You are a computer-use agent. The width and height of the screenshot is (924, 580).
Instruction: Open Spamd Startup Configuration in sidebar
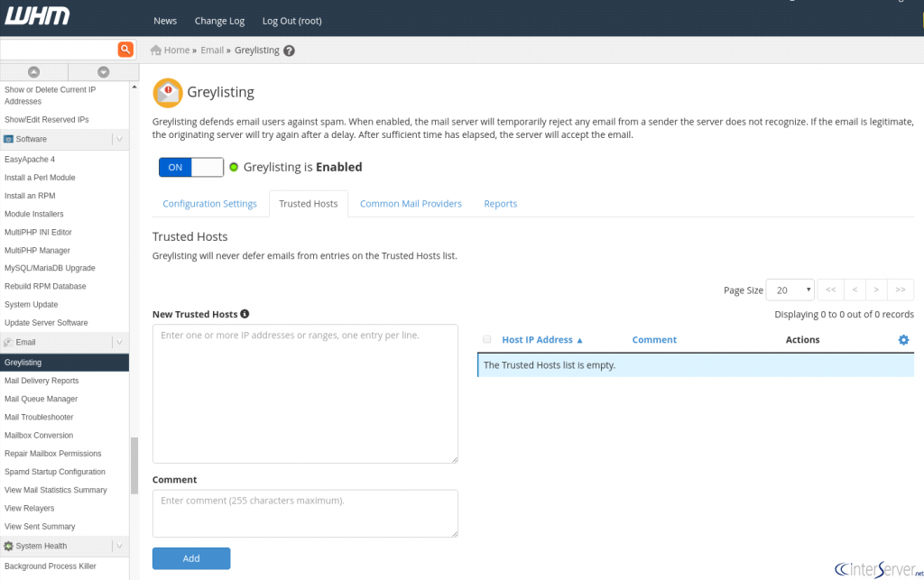pos(55,472)
